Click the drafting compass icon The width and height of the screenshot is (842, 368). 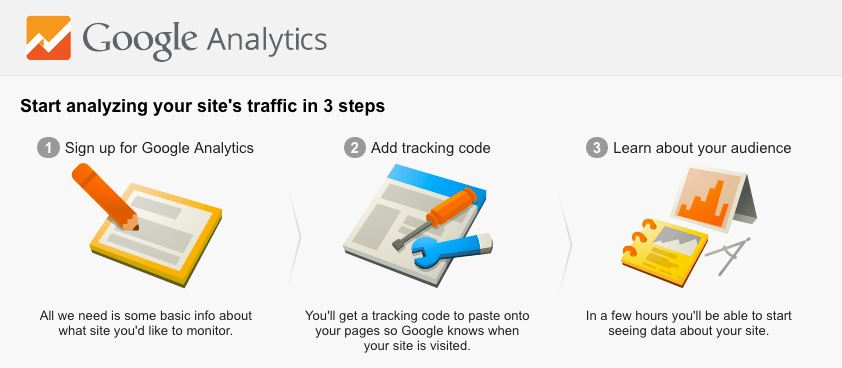coord(727,255)
